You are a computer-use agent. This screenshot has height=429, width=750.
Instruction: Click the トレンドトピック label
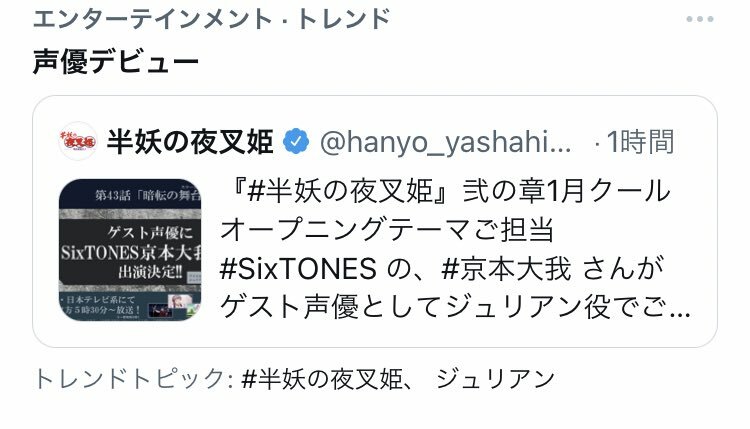129,379
